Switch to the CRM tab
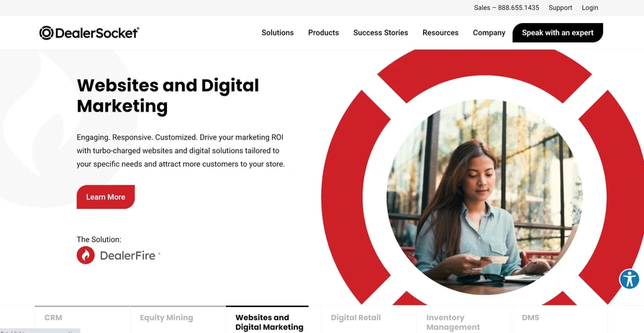 coord(53,318)
